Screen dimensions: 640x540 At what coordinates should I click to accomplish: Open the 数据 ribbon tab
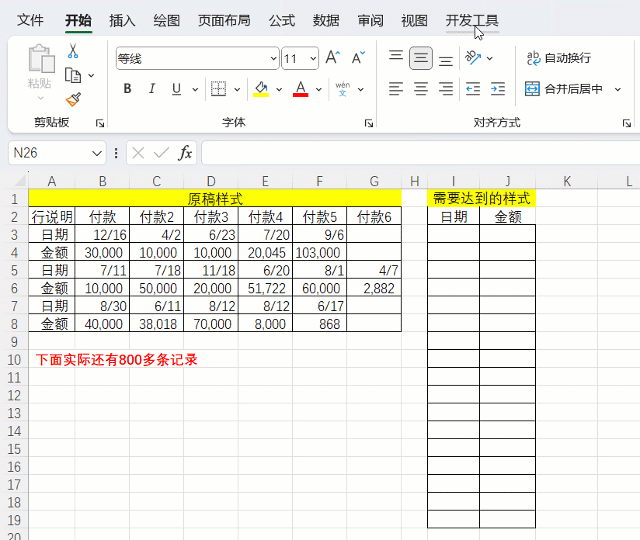326,20
